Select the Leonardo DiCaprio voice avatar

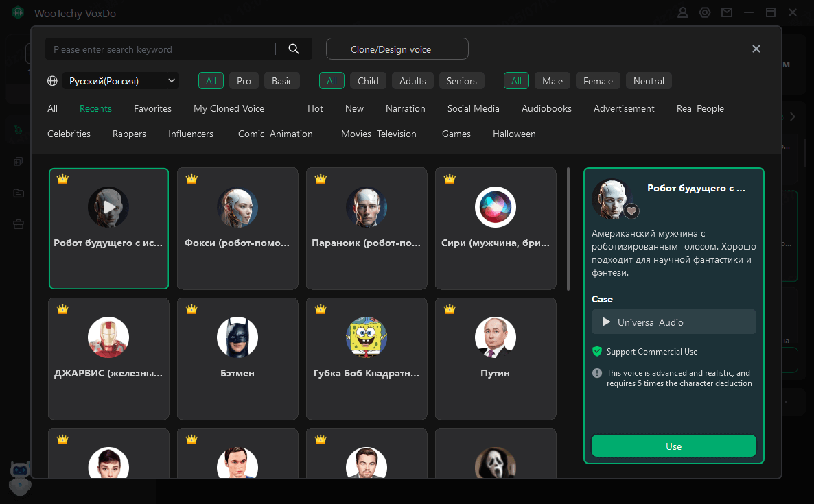367,463
